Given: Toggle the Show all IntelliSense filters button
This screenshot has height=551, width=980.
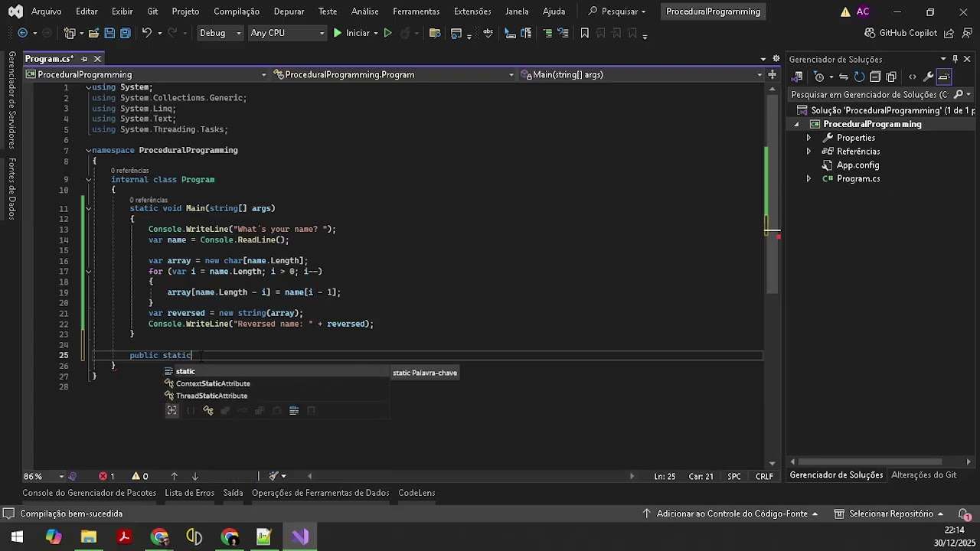Looking at the screenshot, I should click(172, 411).
